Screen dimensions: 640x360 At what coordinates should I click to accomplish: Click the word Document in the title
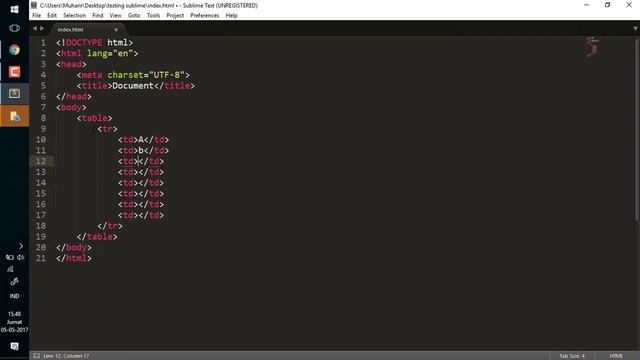[x=133, y=86]
